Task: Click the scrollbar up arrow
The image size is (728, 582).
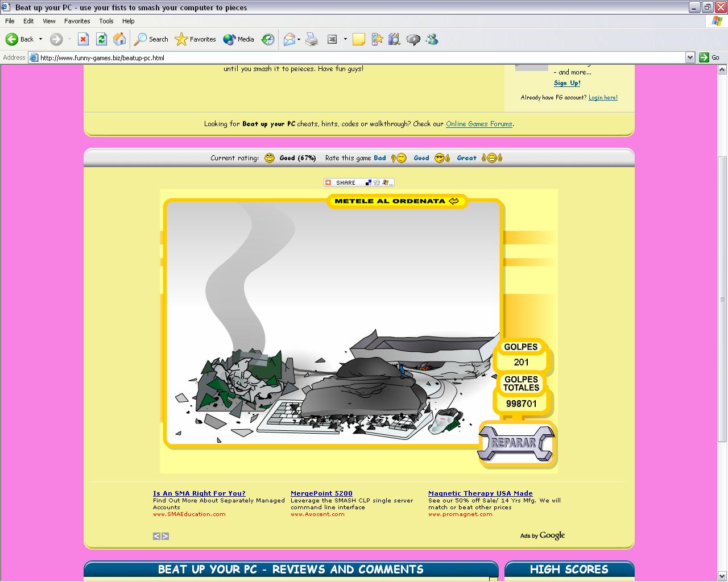Action: pyautogui.click(x=722, y=70)
